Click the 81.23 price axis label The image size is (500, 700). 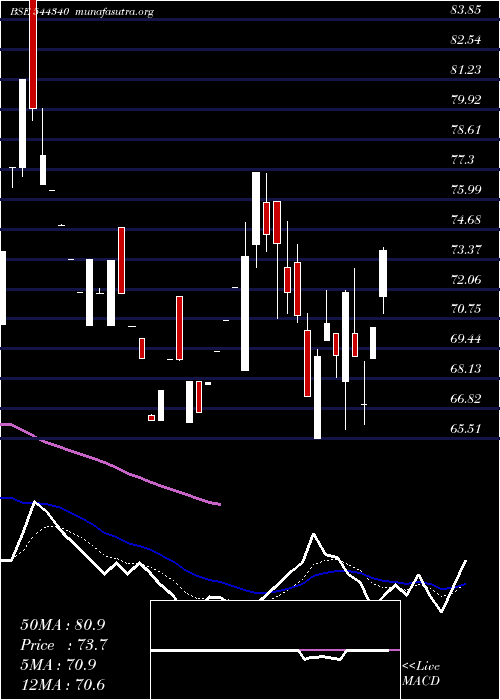point(466,70)
